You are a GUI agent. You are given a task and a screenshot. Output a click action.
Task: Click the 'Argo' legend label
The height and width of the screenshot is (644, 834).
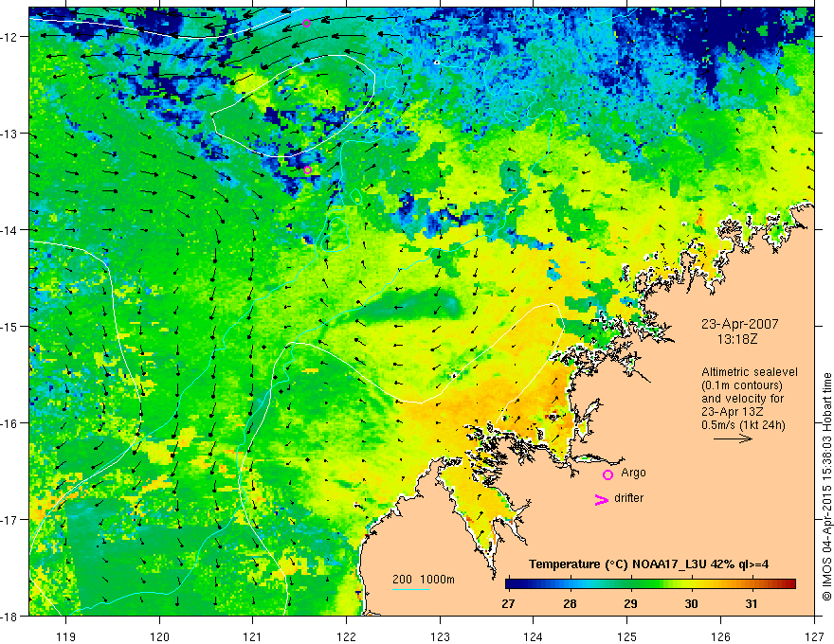633,473
